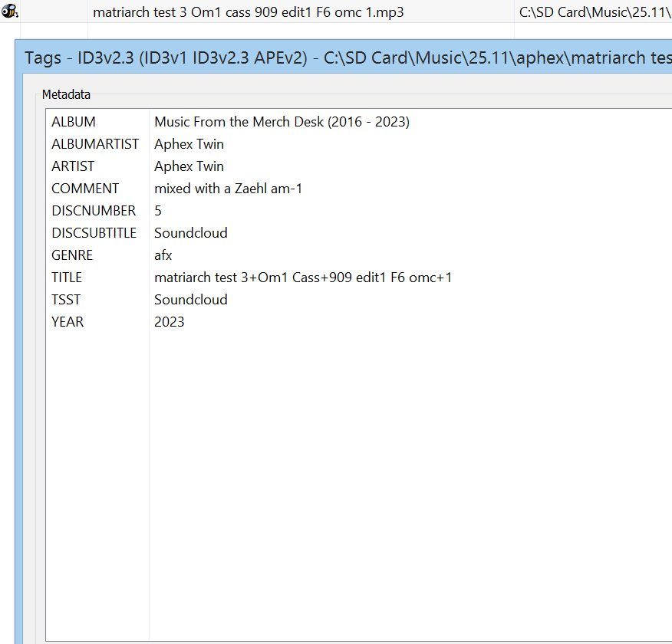This screenshot has width=672, height=644.
Task: Click the audio file icon in the file list
Action: 10,11
